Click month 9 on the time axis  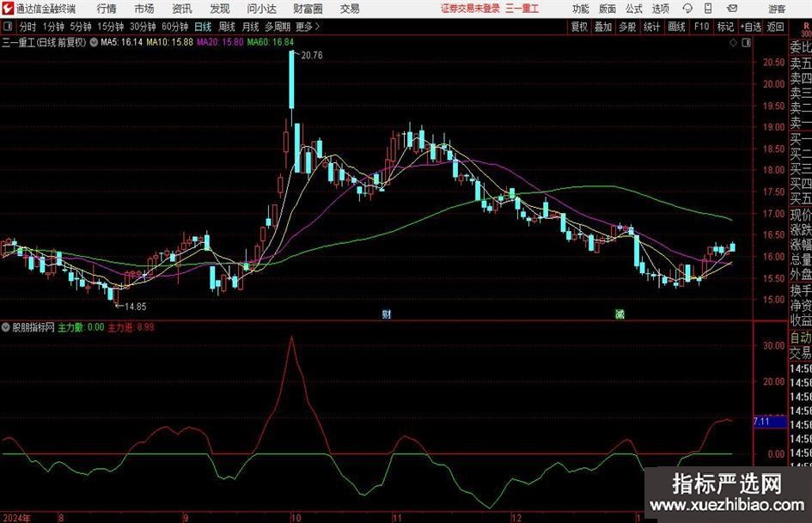coord(186,518)
